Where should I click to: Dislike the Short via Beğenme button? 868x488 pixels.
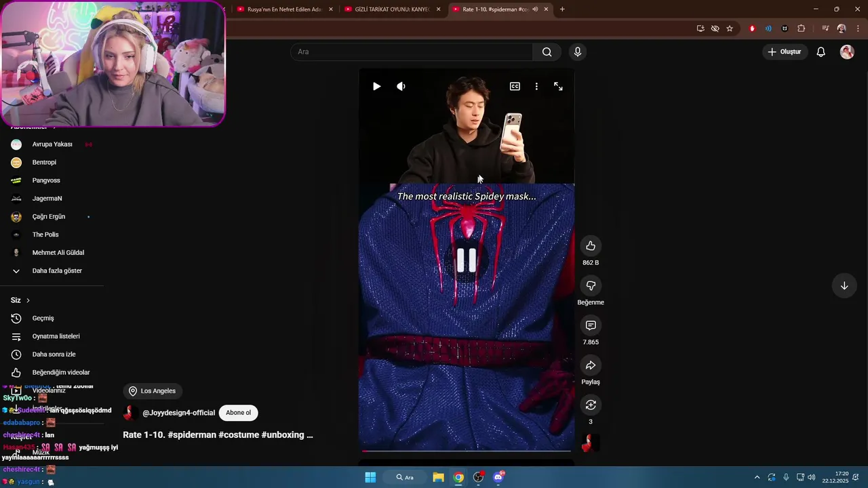(x=591, y=286)
